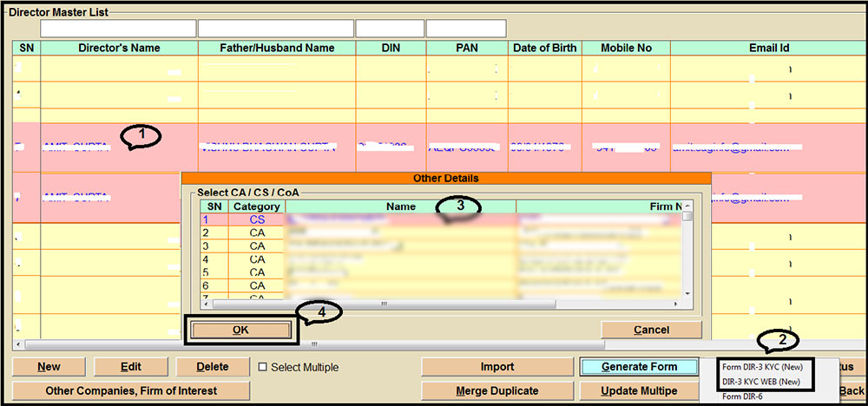
Task: Enable the Select Multiple checkbox
Action: coord(263,367)
